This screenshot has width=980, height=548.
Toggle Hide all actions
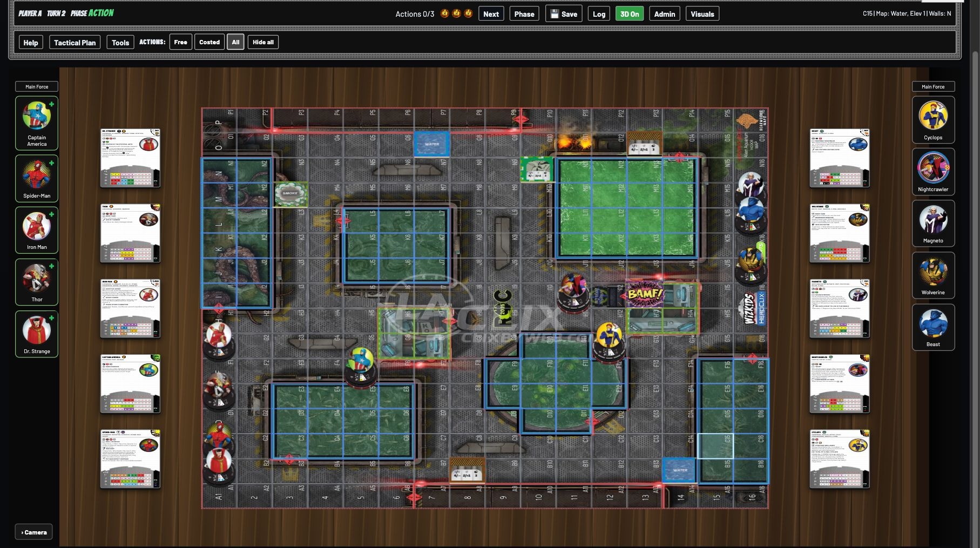point(263,42)
